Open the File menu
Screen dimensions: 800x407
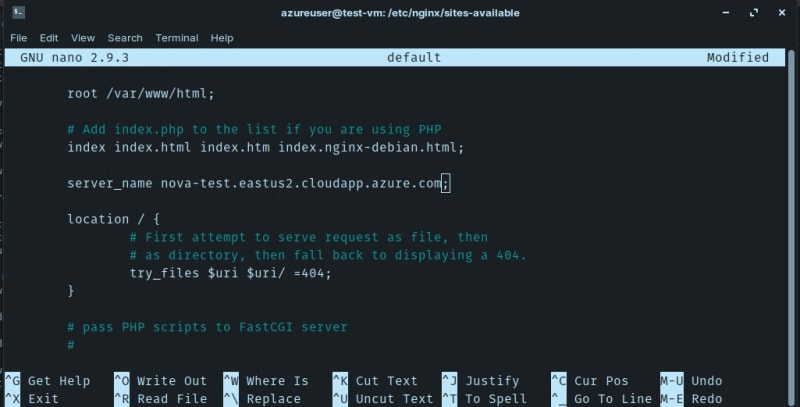(x=18, y=38)
